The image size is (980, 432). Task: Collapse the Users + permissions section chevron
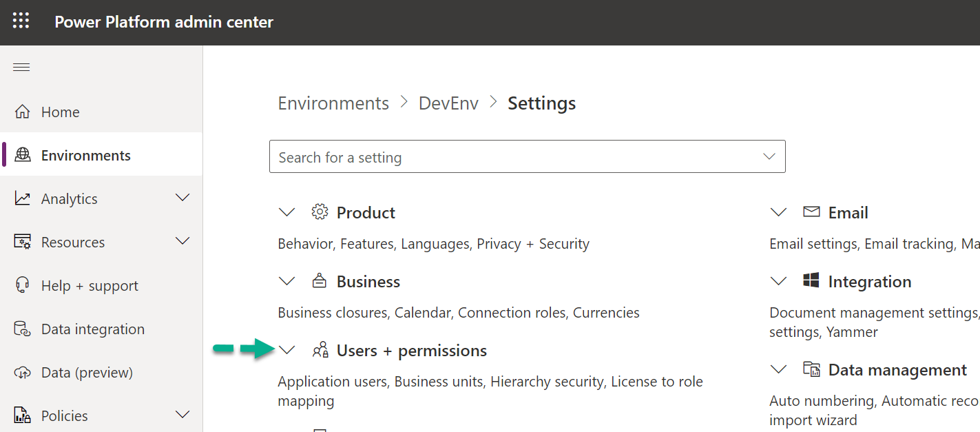pos(286,350)
